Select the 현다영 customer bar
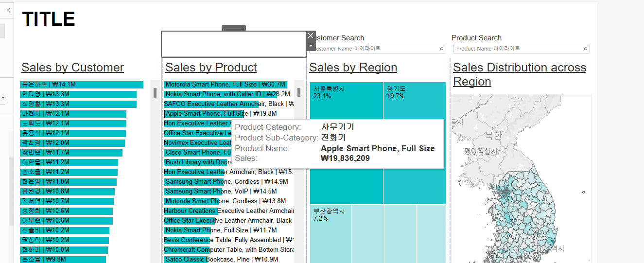 click(x=78, y=94)
